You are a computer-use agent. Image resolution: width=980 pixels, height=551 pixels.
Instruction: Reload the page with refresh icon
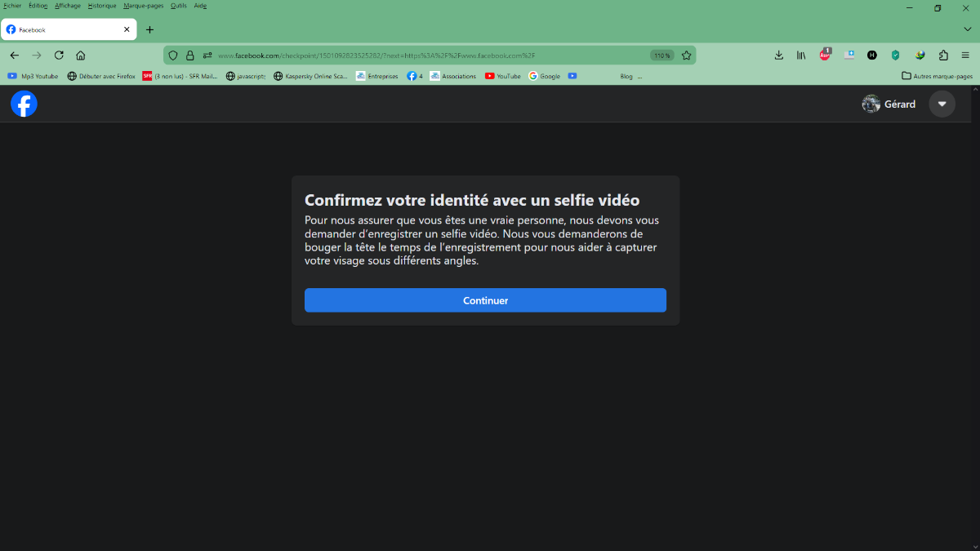tap(59, 56)
